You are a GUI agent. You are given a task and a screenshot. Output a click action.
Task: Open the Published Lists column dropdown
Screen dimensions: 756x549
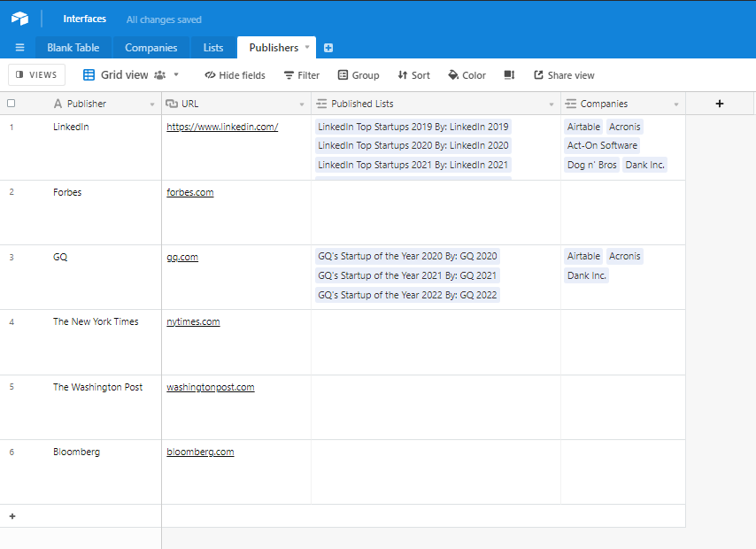(x=552, y=104)
